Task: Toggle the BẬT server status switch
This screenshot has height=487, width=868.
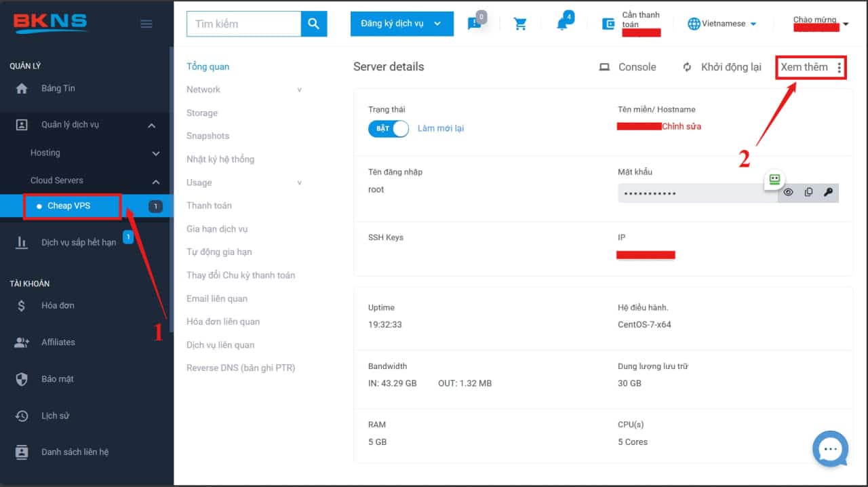Action: pos(389,128)
